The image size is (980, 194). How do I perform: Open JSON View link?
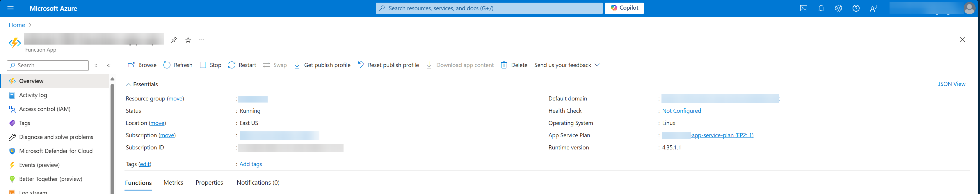[x=951, y=84]
